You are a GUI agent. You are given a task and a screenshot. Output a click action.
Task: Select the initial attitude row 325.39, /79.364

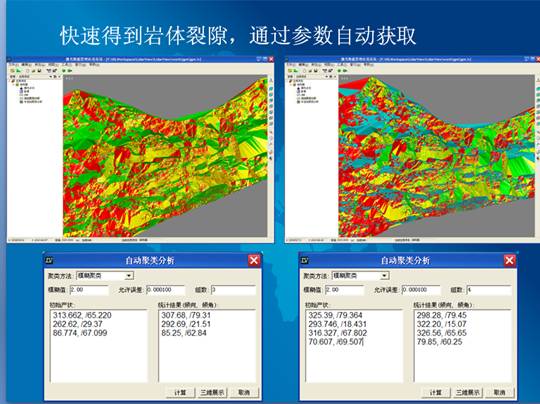[x=335, y=315]
